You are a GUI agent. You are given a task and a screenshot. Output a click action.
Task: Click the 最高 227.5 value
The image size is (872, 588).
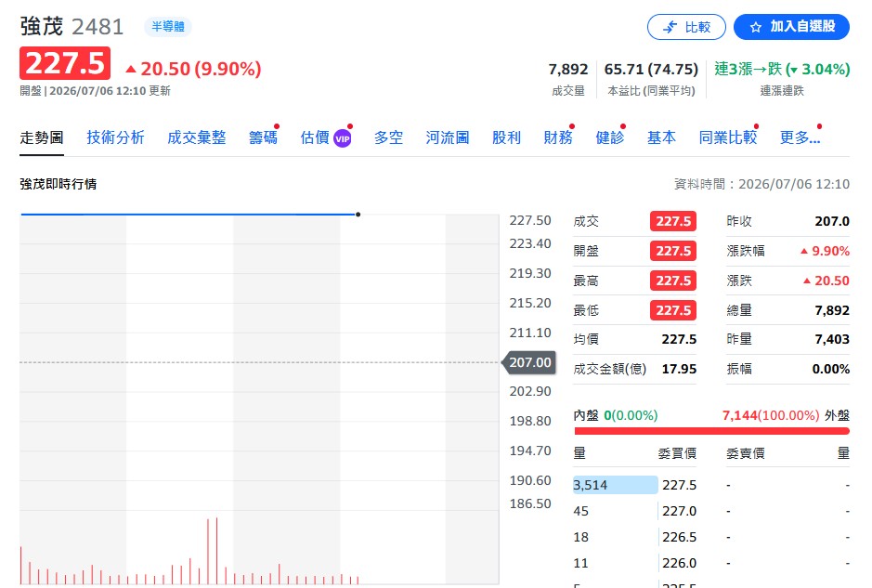point(673,281)
